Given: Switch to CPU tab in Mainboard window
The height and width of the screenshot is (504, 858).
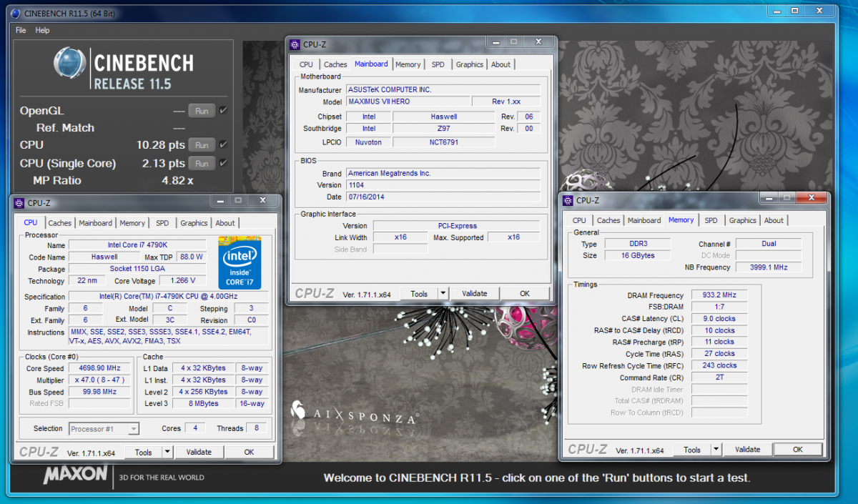Looking at the screenshot, I should pyautogui.click(x=306, y=64).
